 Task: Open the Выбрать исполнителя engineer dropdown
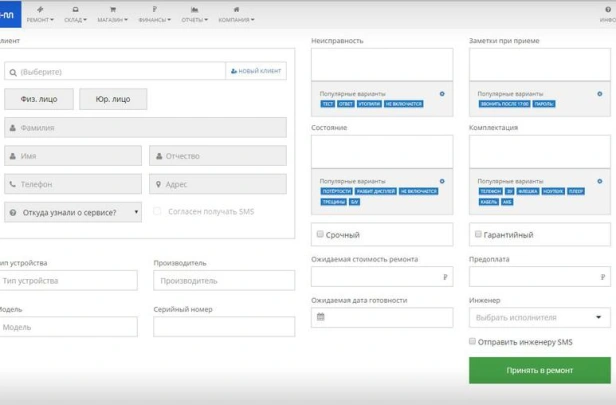click(540, 318)
